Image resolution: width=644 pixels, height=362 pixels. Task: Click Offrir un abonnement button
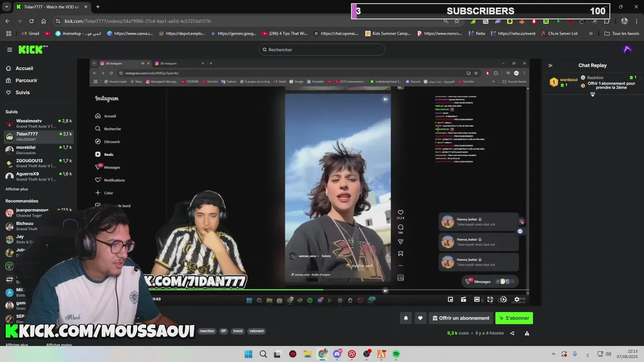pos(461,318)
